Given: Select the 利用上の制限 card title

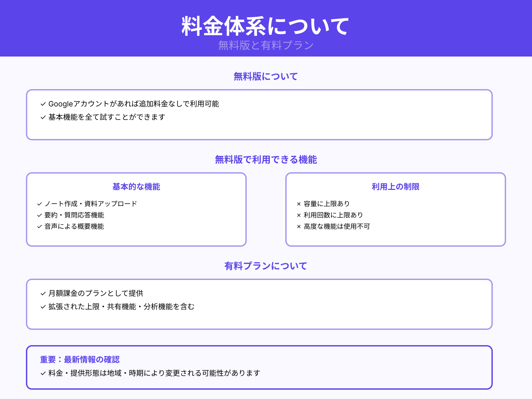Looking at the screenshot, I should (396, 187).
